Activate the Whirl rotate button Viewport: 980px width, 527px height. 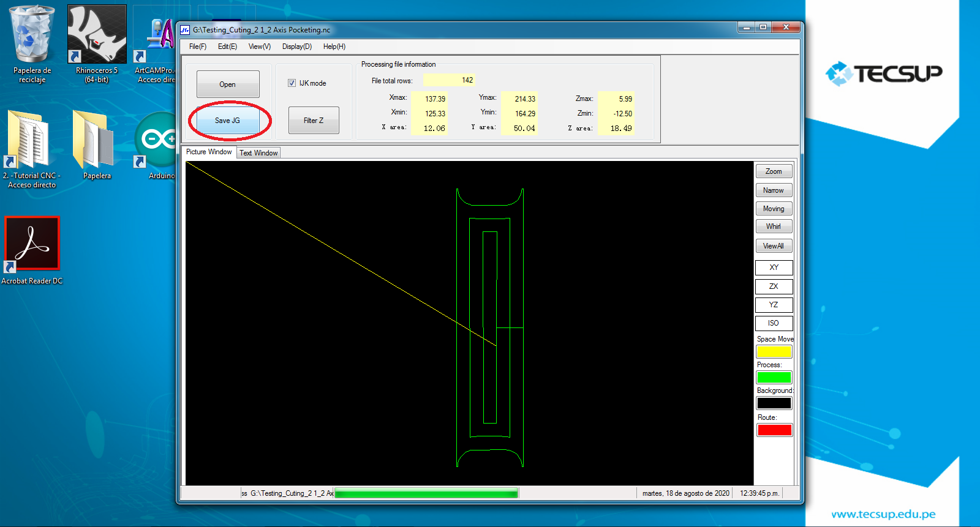coord(774,226)
